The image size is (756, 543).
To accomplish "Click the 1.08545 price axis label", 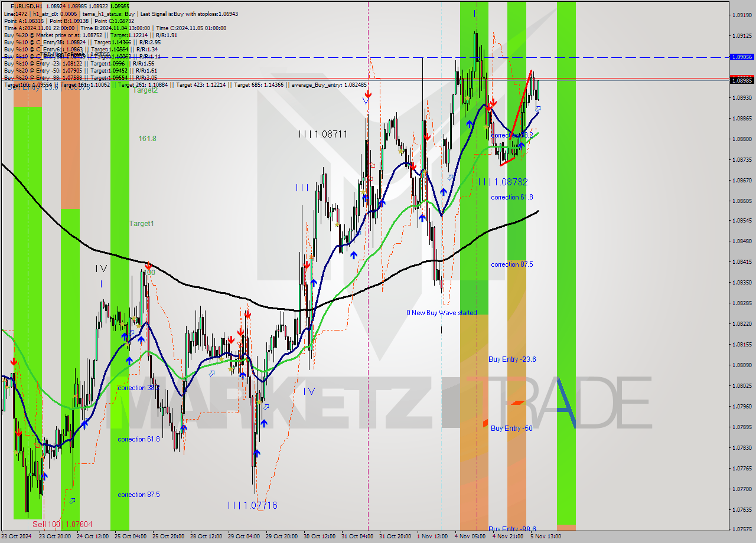I will pyautogui.click(x=742, y=220).
